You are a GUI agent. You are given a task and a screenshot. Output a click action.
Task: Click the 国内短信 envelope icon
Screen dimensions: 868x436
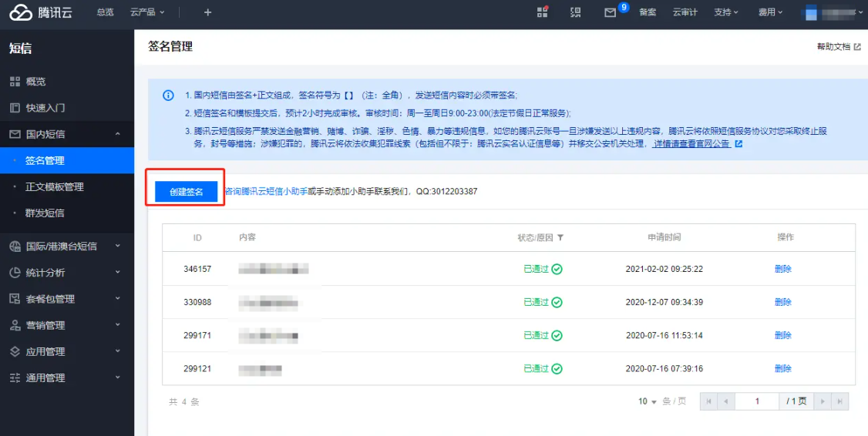[15, 134]
